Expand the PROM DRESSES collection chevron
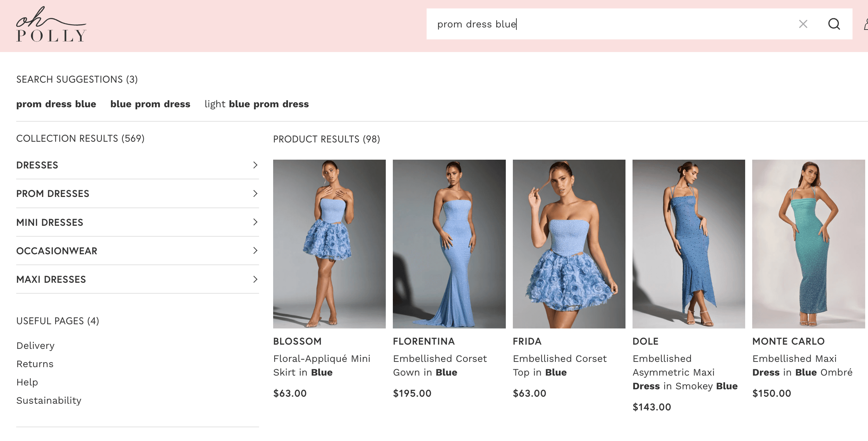Image resolution: width=868 pixels, height=441 pixels. (255, 193)
